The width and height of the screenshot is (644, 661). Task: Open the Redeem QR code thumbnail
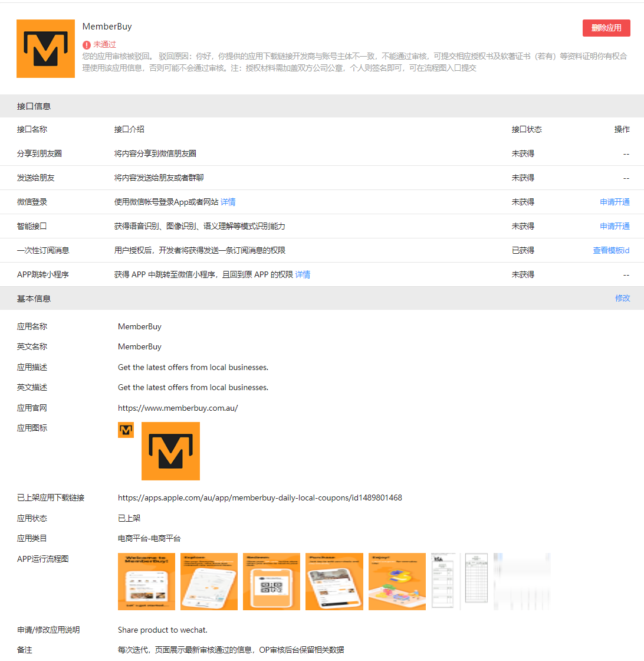click(272, 582)
